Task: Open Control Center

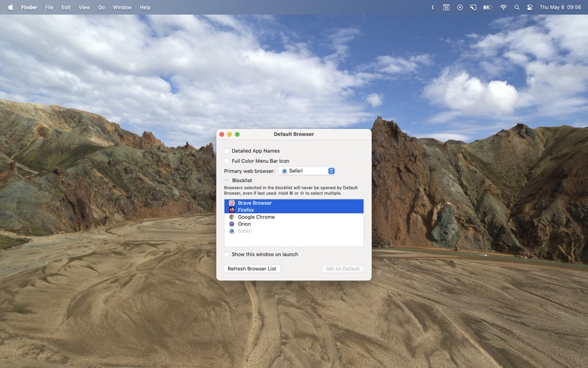Action: tap(529, 7)
